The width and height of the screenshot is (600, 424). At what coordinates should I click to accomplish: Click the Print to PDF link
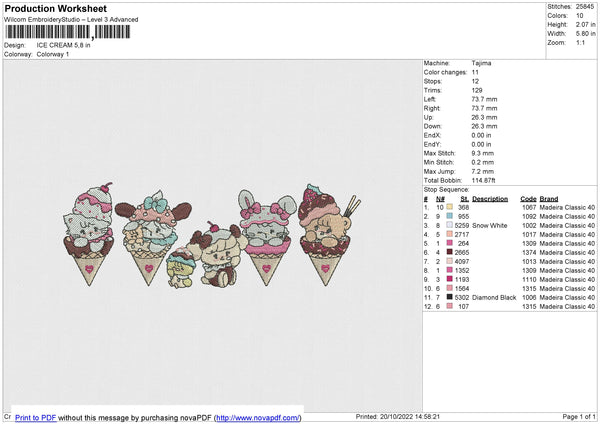click(36, 417)
